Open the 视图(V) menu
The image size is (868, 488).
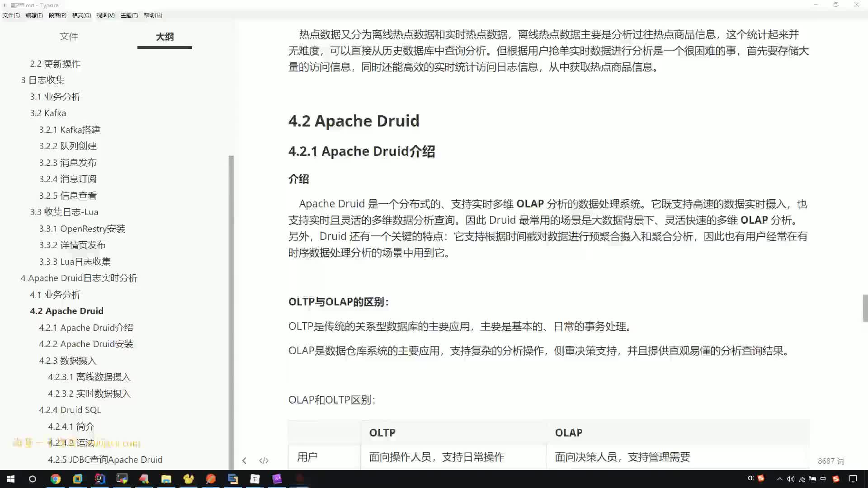(x=105, y=15)
